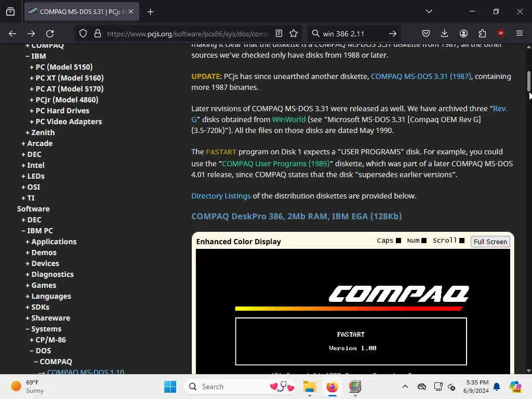This screenshot has height=399, width=532.
Task: Click search field containing win 386 2.11
Action: (353, 34)
